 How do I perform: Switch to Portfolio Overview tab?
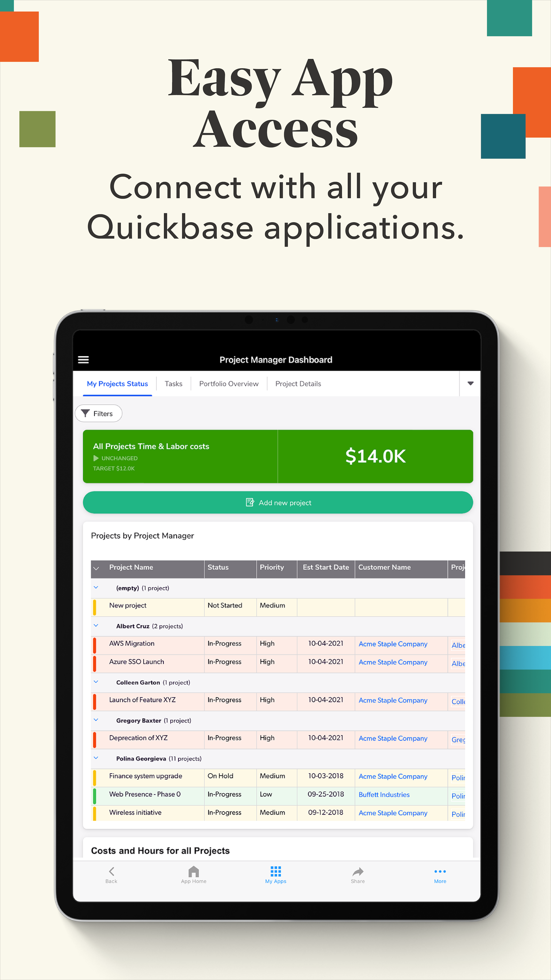coord(229,384)
